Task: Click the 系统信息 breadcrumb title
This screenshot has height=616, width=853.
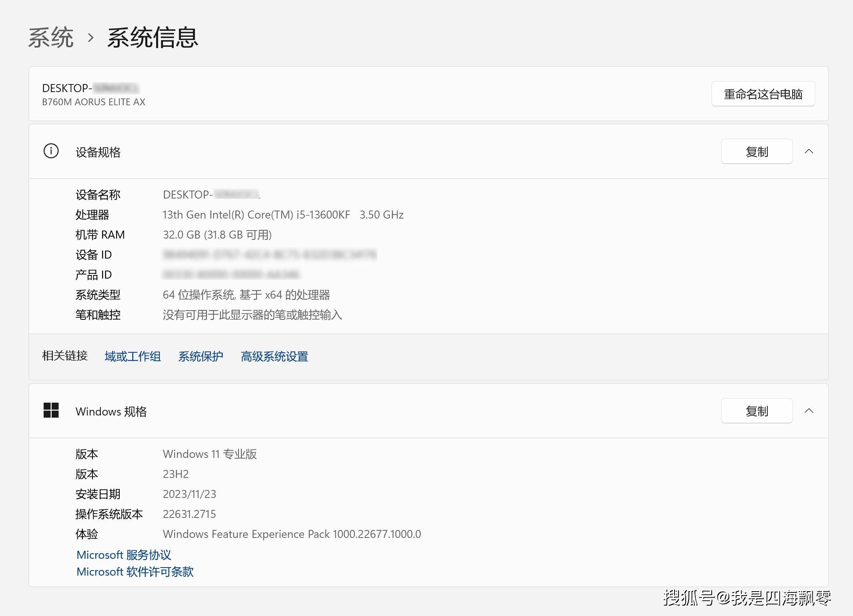Action: click(153, 38)
